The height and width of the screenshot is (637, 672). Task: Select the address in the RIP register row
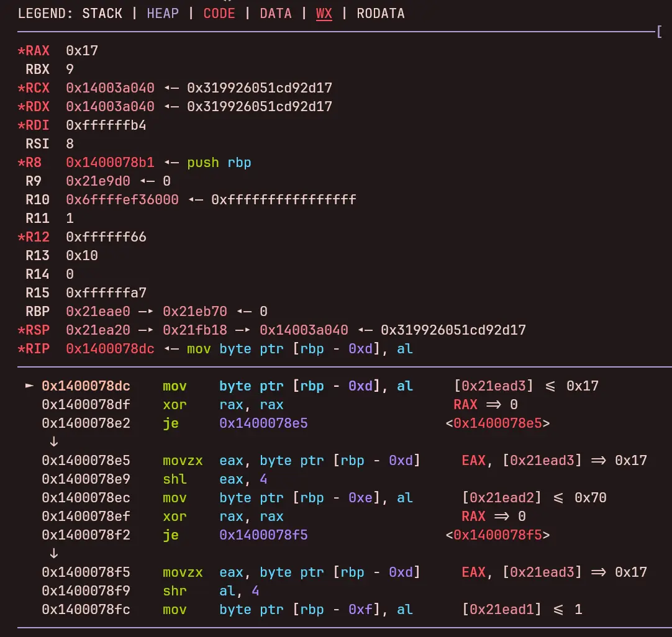click(110, 349)
